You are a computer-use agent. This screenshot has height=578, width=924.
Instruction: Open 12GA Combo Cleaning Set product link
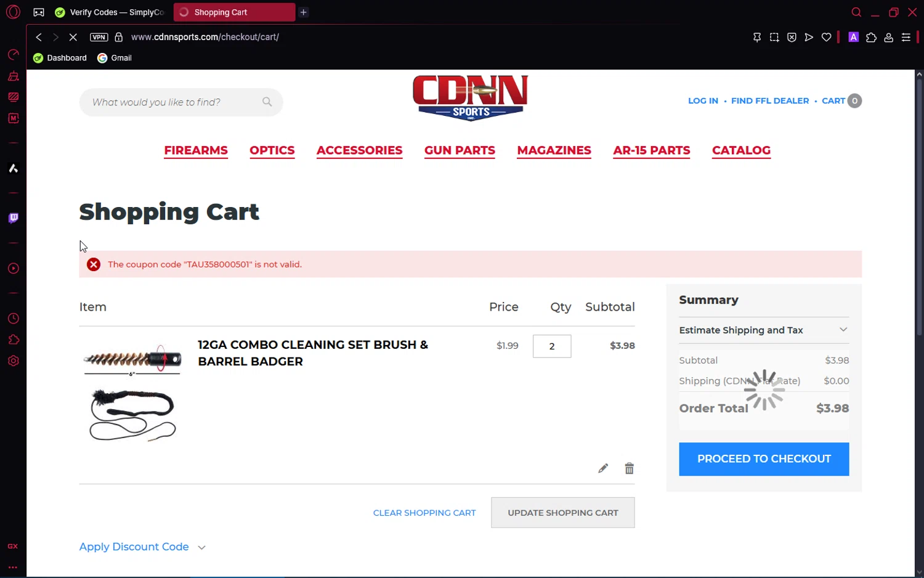click(313, 353)
